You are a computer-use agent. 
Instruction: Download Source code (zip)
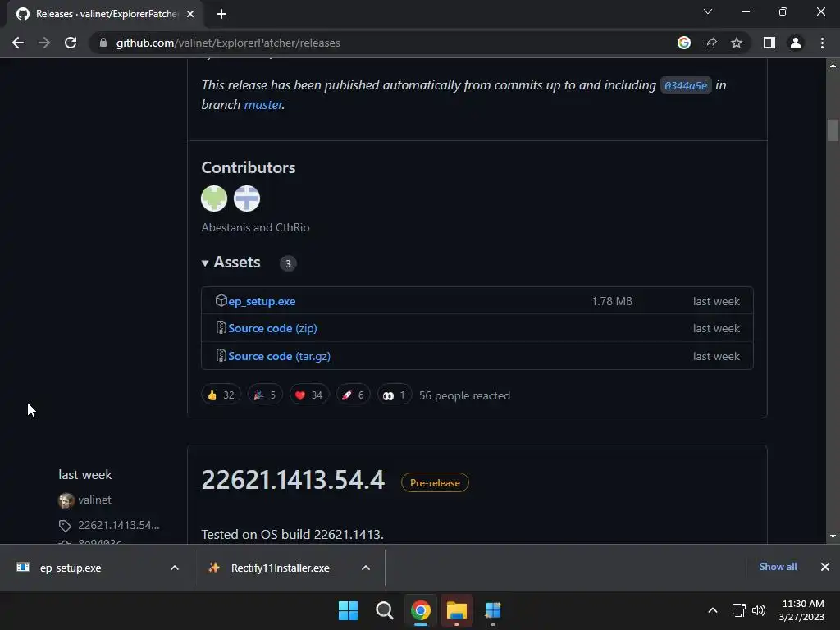(x=272, y=328)
